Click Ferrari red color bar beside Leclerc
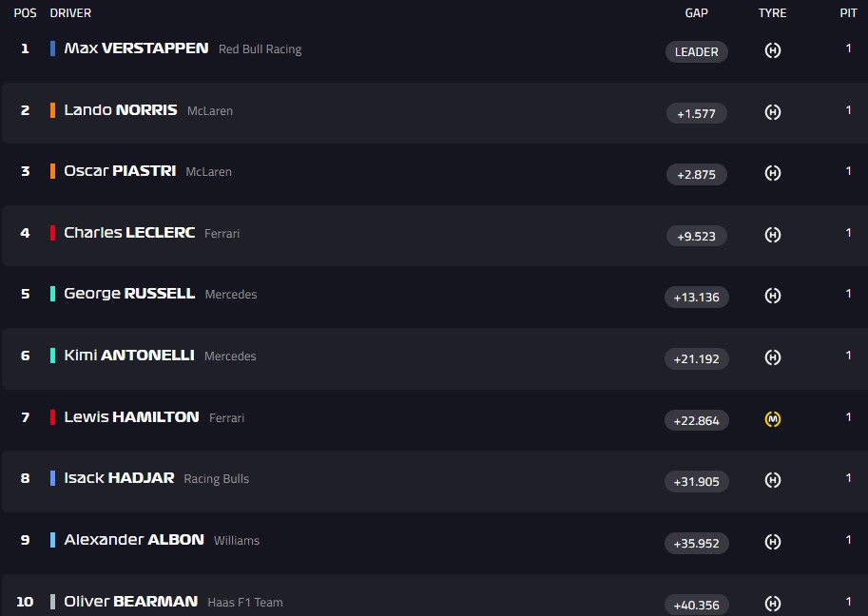This screenshot has width=868, height=616. 52,233
